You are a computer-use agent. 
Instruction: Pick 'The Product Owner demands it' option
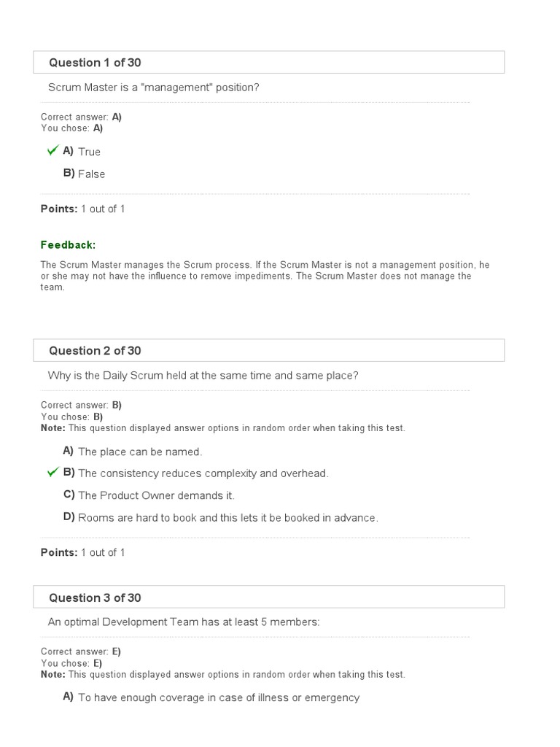(156, 495)
